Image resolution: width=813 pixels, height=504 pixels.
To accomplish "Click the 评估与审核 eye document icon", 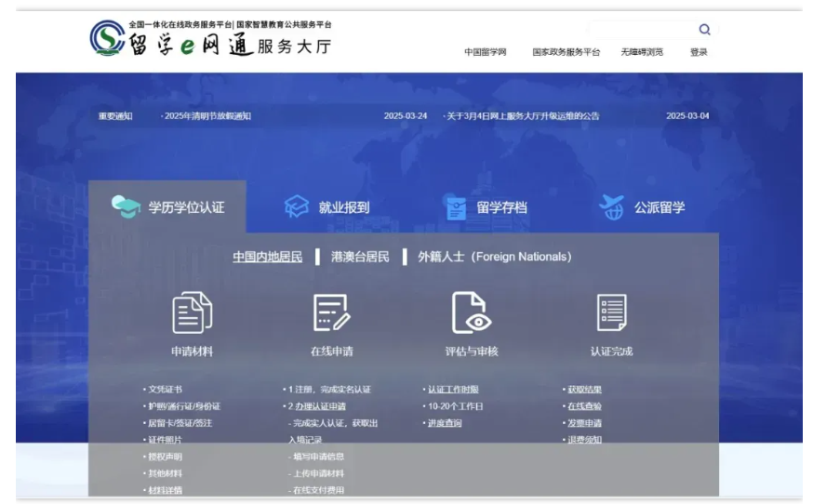I will coord(471,312).
